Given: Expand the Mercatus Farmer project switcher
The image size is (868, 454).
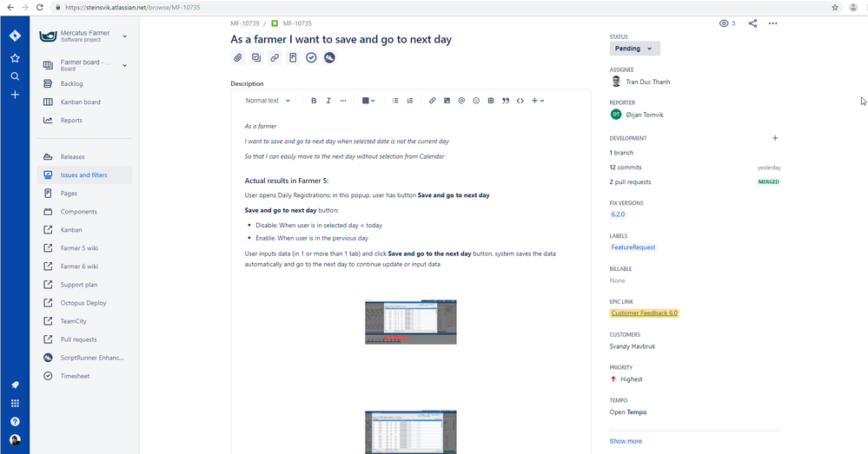Looking at the screenshot, I should (x=124, y=36).
